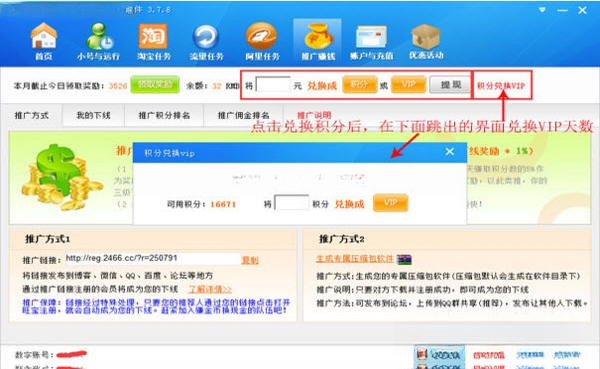Click the archive icon beside 生成专属压缩包软件
Screen dimensions: 600x369
(404, 260)
